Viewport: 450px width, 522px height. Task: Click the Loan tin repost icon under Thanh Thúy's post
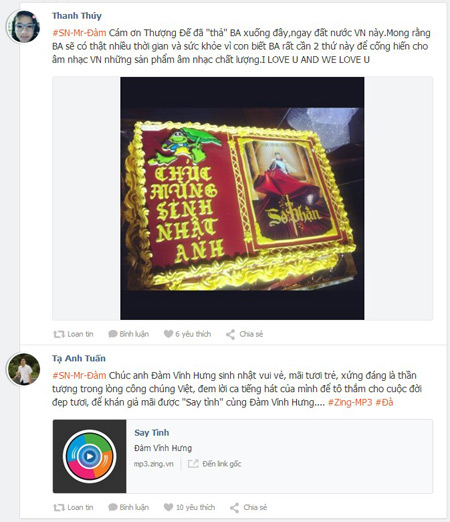coord(59,334)
